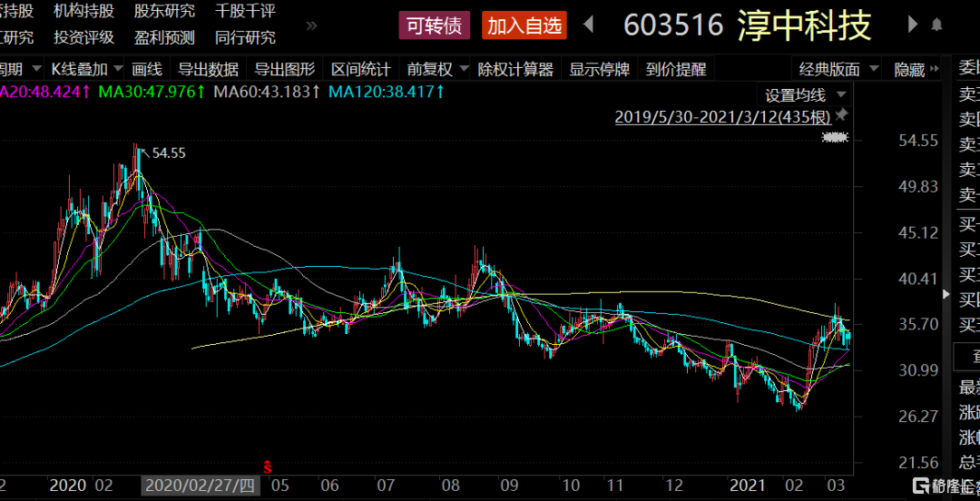Click the next stock right arrow
980x501 pixels.
tap(913, 25)
